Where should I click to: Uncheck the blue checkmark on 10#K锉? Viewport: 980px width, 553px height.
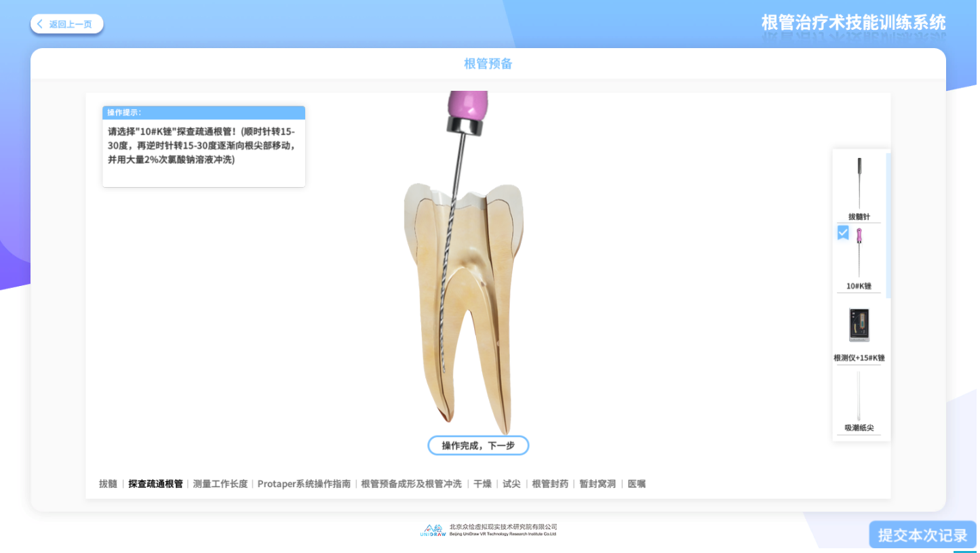842,233
